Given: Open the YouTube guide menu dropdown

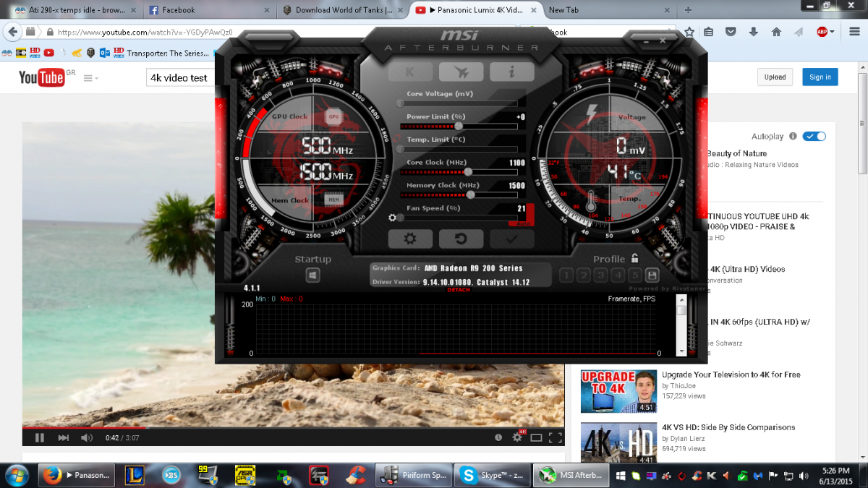Looking at the screenshot, I should coord(91,78).
